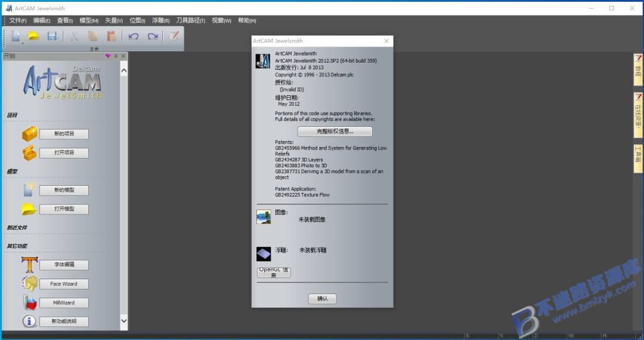Click the Paste clipboard toolbar icon
Screen dimensions: 644x340
[x=112, y=36]
